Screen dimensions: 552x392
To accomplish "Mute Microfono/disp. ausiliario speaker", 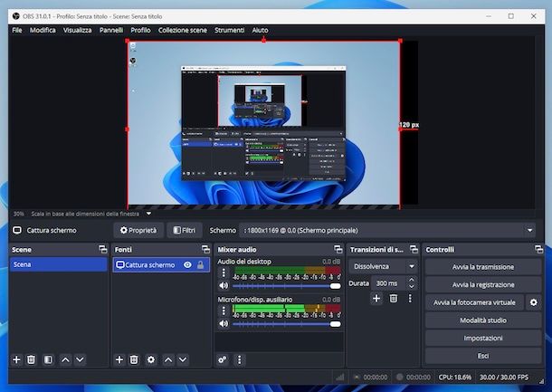I will pos(224,323).
